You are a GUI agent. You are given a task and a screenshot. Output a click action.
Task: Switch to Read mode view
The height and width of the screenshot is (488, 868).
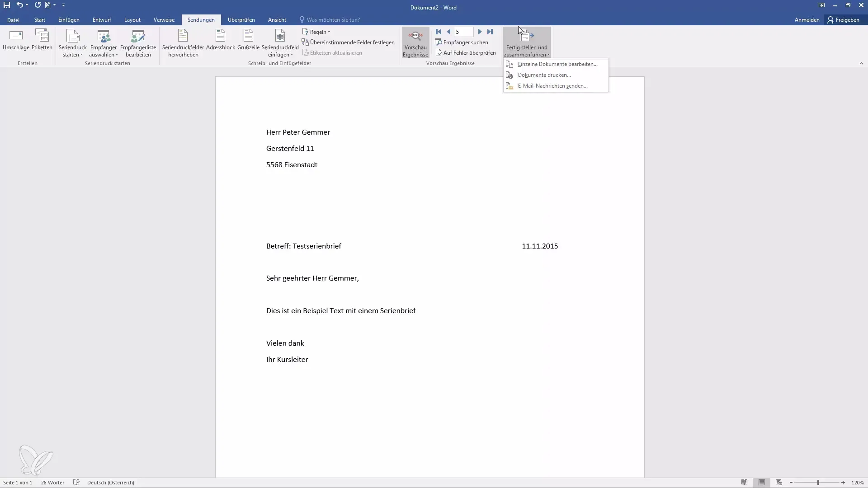pyautogui.click(x=744, y=483)
